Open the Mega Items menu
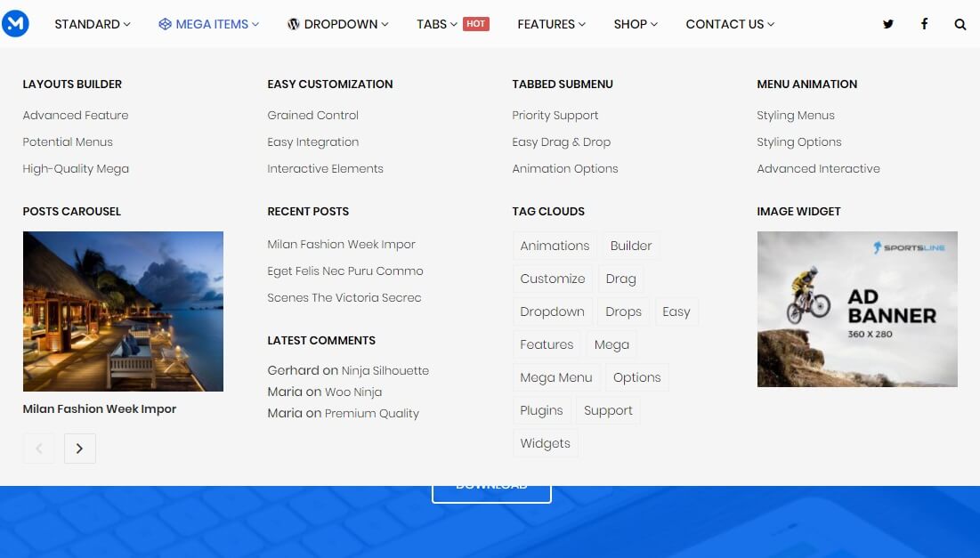Viewport: 980px width, 558px height. click(209, 24)
